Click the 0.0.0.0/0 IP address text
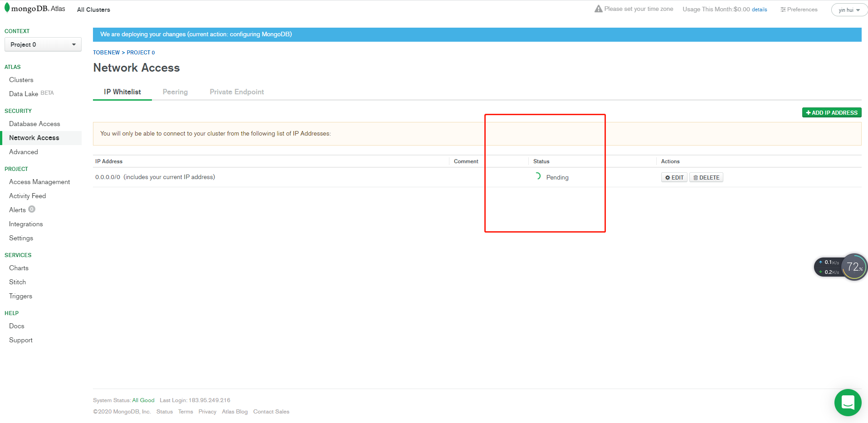Viewport: 868px width, 423px height. [x=107, y=177]
